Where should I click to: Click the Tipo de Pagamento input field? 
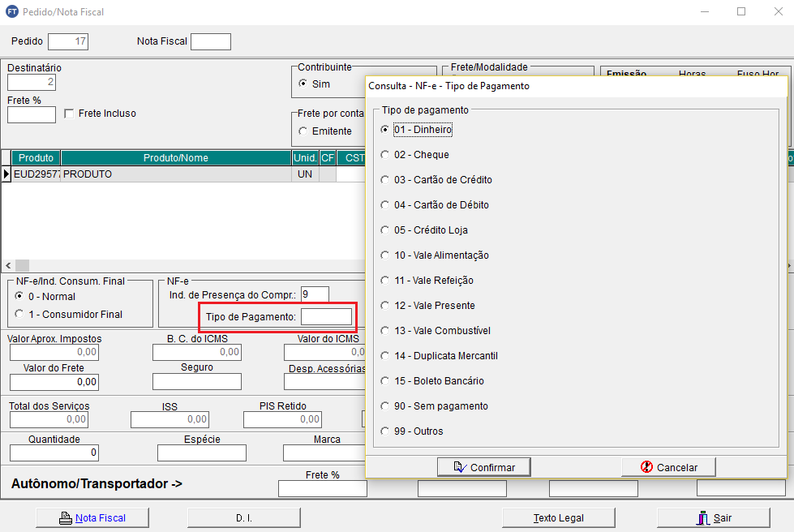(326, 317)
